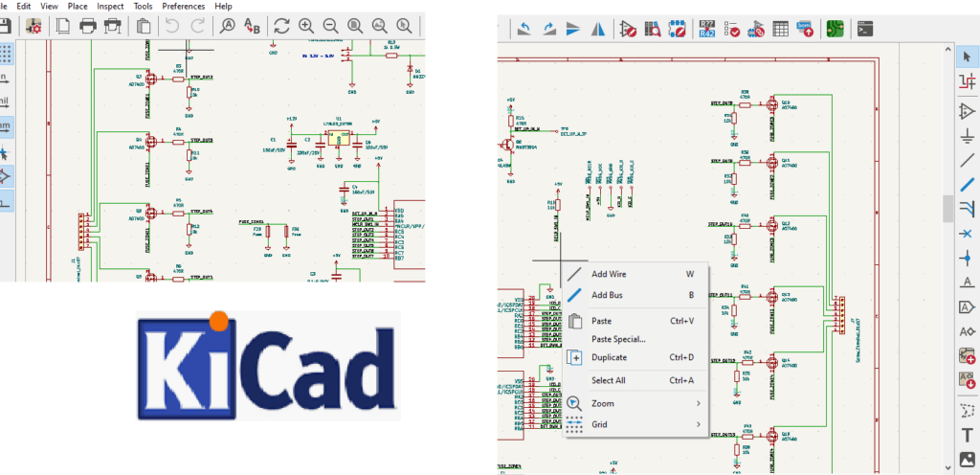Open the Preferences menu
This screenshot has width=980, height=475.
coord(184,6)
